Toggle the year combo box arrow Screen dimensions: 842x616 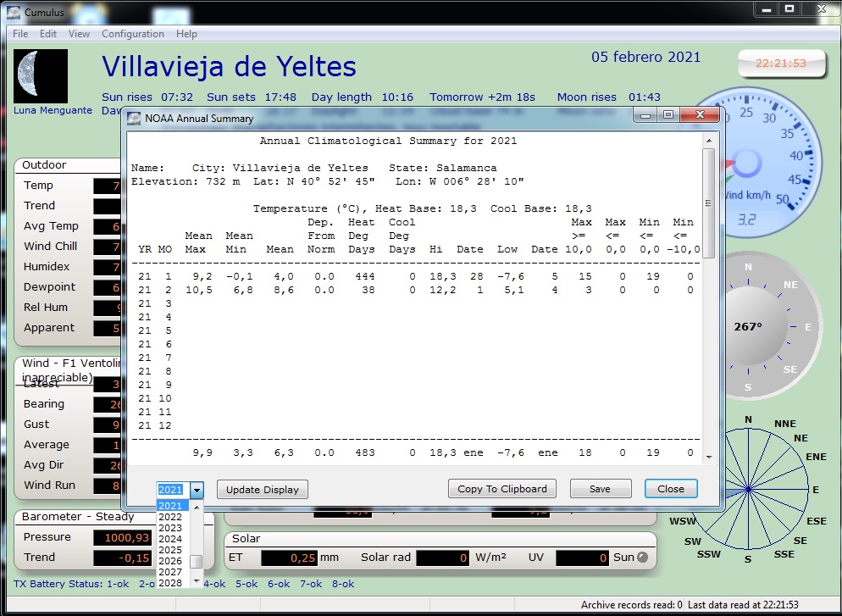197,490
